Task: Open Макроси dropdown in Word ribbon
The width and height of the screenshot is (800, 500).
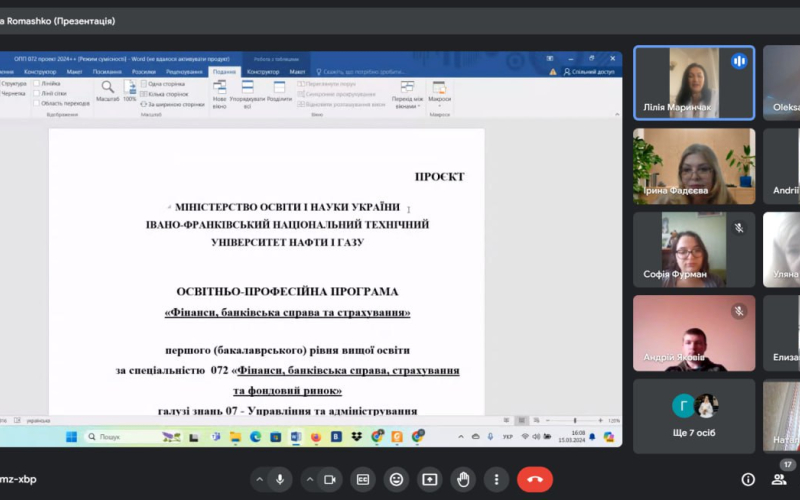Action: [x=439, y=94]
